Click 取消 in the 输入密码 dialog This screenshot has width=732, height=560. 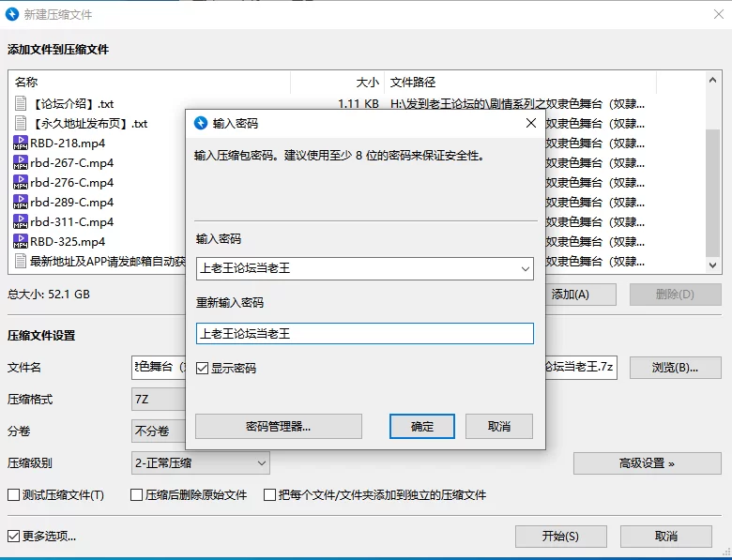click(x=499, y=426)
